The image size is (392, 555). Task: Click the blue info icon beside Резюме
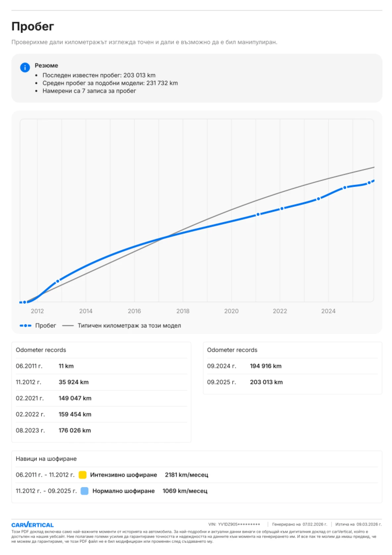tap(25, 67)
